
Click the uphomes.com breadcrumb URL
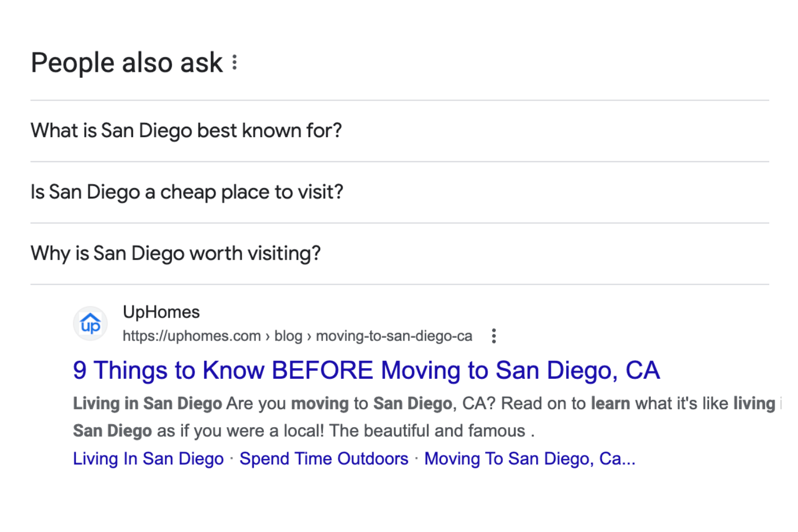(x=192, y=336)
